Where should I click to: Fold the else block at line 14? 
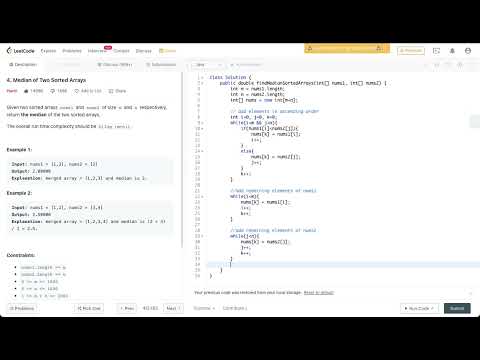point(202,151)
